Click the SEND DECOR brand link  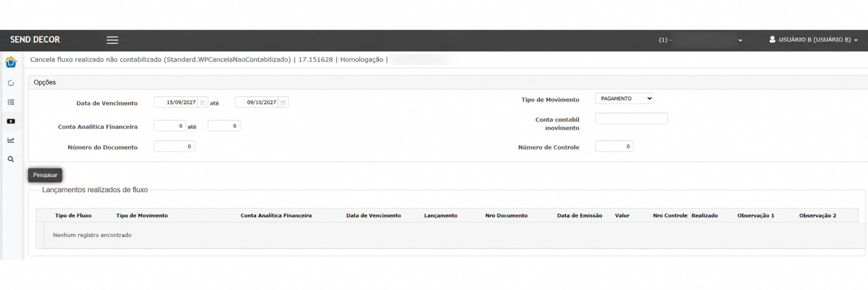point(35,40)
